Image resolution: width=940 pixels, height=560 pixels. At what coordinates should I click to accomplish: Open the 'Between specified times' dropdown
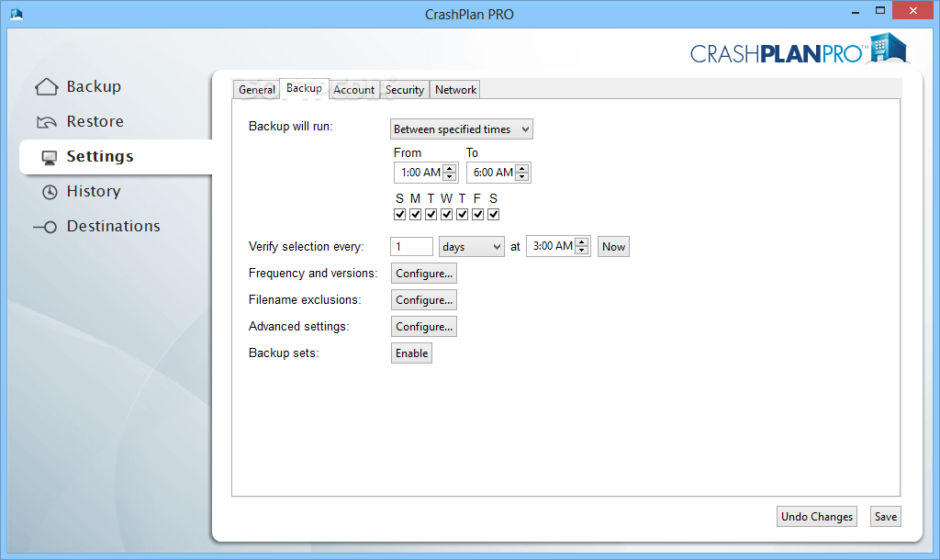[462, 129]
